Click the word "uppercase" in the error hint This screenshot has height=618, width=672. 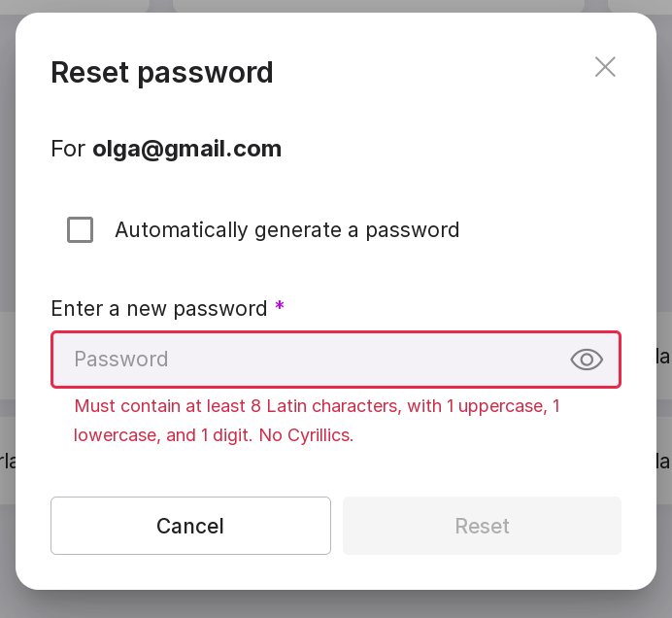pyautogui.click(x=501, y=406)
